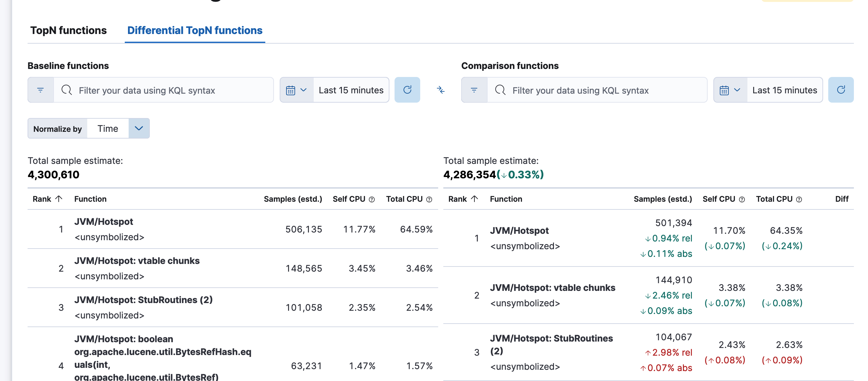Click baseline Total CPU value 64.59%
868x381 pixels.
pyautogui.click(x=416, y=229)
